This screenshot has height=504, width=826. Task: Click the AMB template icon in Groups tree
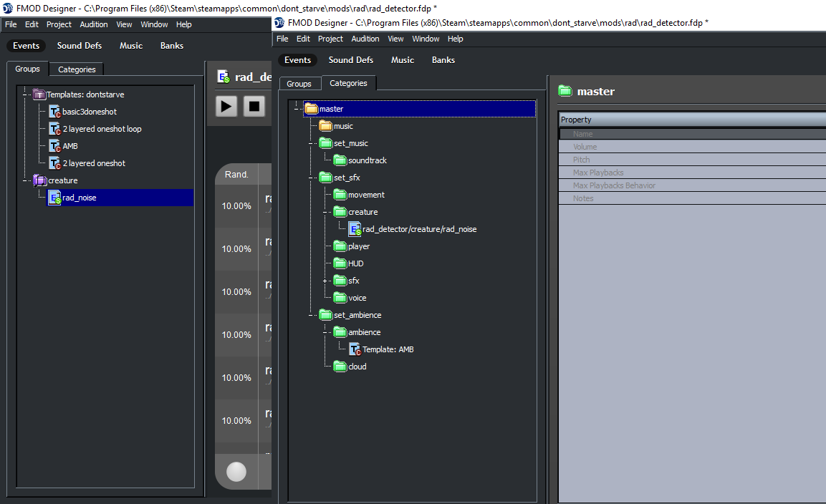point(54,146)
